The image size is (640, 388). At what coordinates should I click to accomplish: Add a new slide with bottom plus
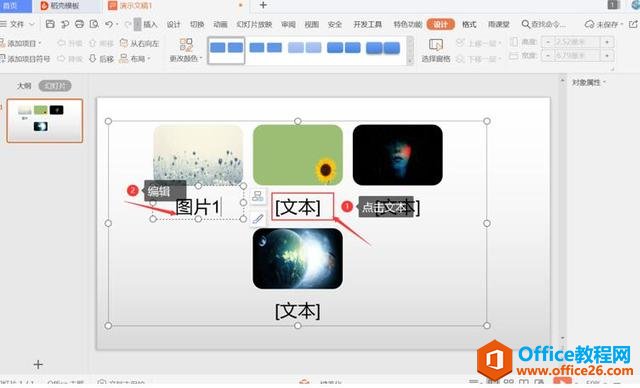point(38,364)
